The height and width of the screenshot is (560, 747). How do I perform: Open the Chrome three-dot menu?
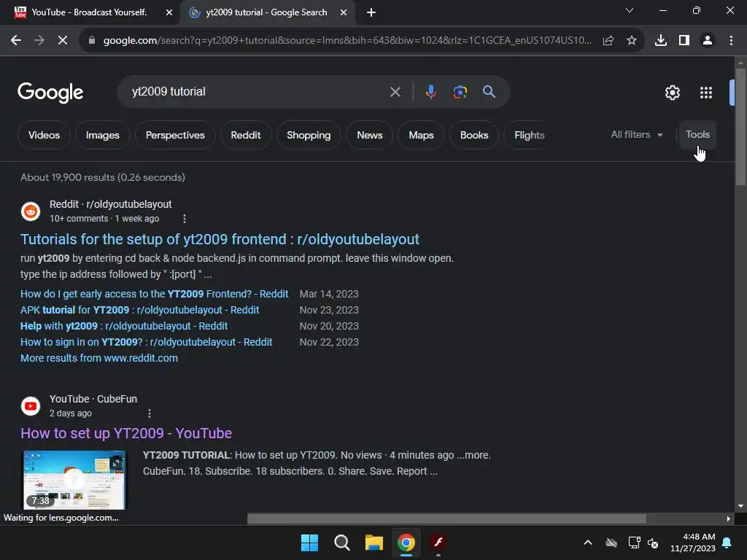[x=731, y=41]
